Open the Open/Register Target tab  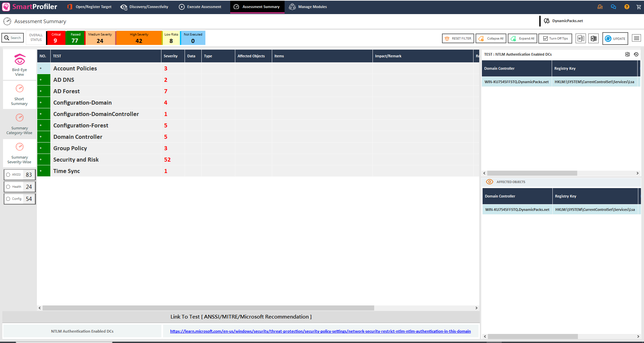pos(89,7)
